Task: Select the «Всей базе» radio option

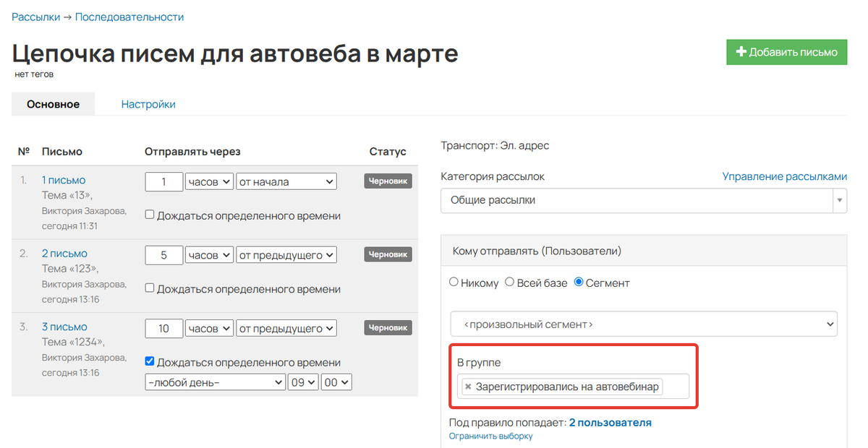Action: tap(509, 283)
